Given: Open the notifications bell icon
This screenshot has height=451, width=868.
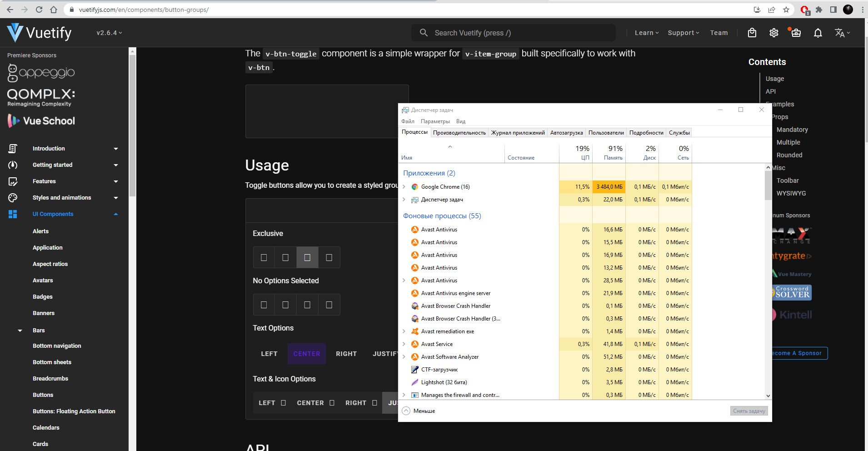Looking at the screenshot, I should coord(818,33).
